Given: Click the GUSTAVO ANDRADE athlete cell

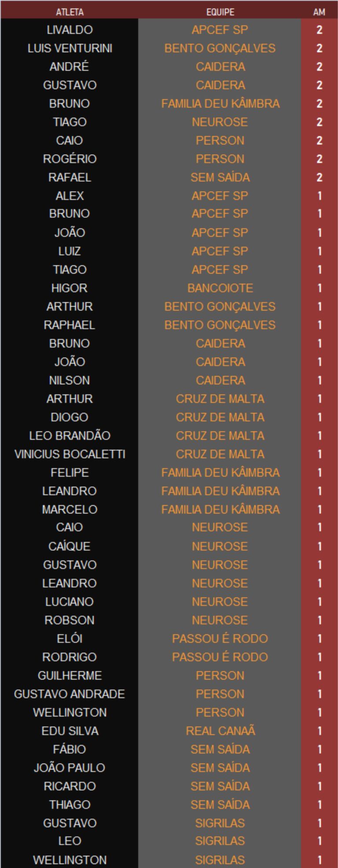Looking at the screenshot, I should click(70, 694).
